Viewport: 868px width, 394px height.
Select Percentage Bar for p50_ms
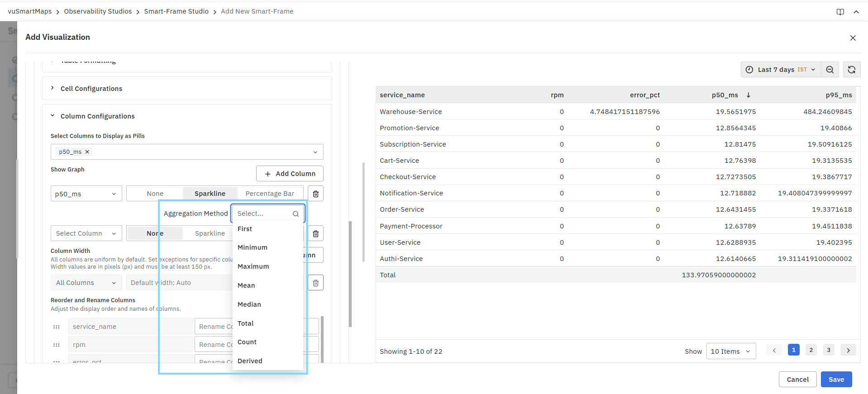click(x=270, y=194)
